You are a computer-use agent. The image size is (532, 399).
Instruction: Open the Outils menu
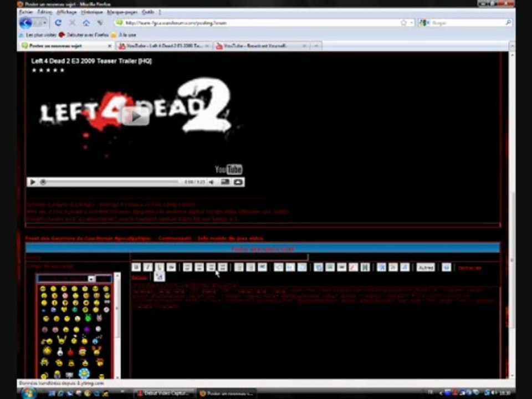click(148, 12)
